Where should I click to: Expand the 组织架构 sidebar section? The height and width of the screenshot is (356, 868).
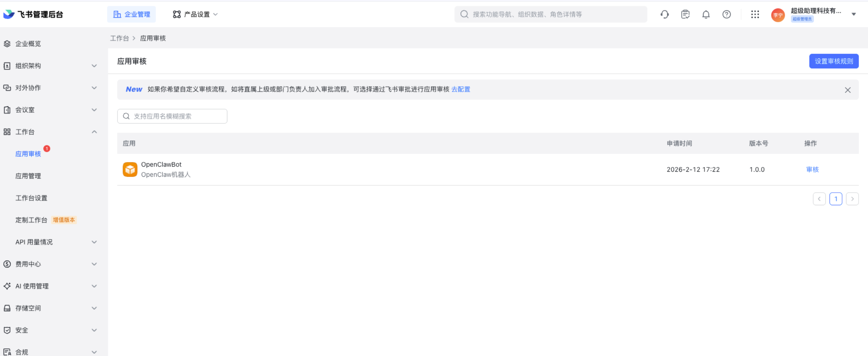(x=94, y=66)
